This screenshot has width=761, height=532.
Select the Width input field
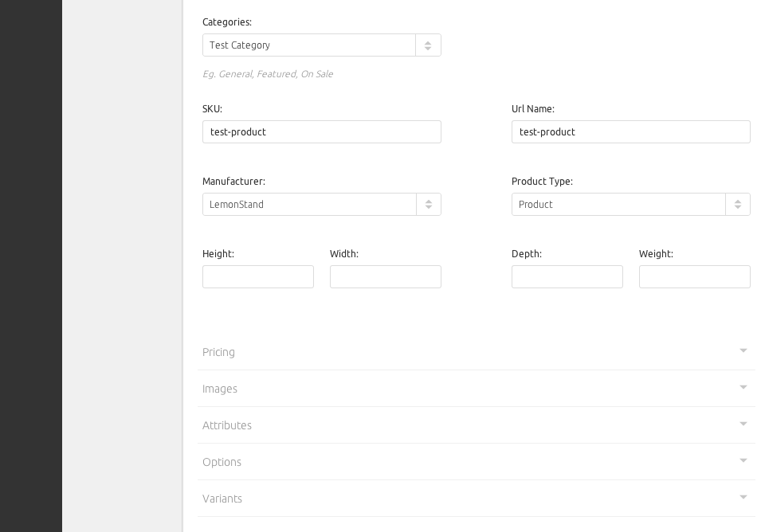point(386,277)
